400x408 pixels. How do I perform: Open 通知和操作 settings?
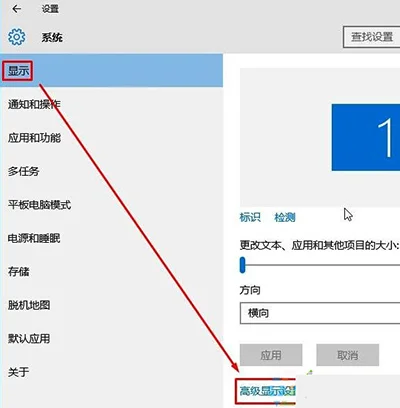[34, 104]
